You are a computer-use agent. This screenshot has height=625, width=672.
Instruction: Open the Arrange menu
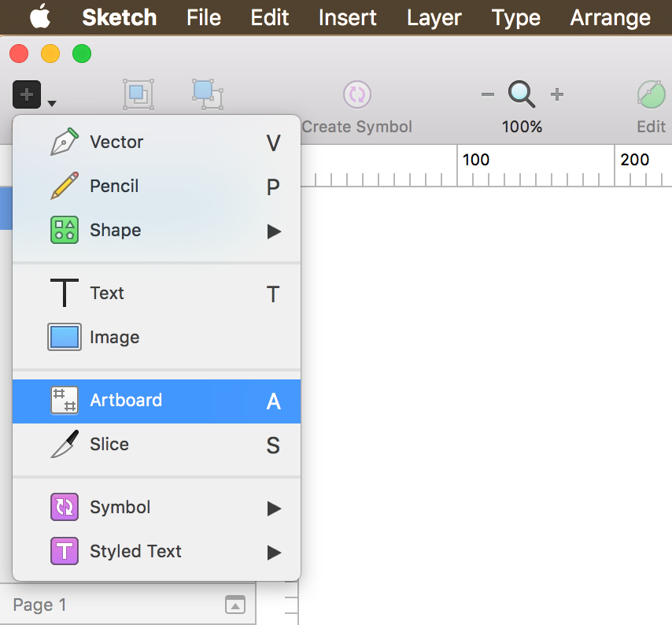point(611,17)
